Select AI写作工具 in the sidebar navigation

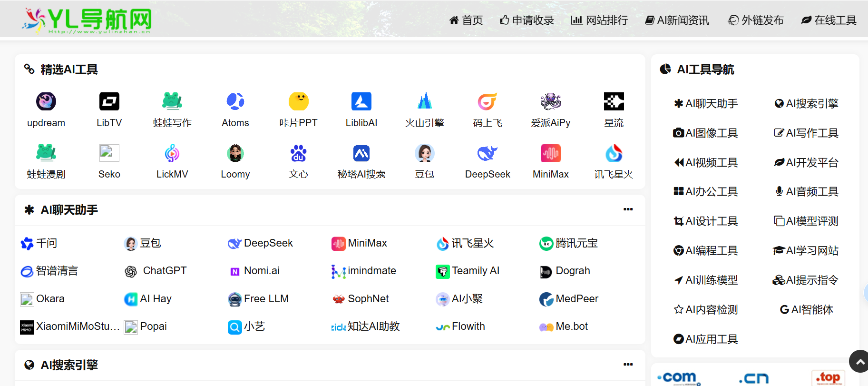(x=806, y=133)
